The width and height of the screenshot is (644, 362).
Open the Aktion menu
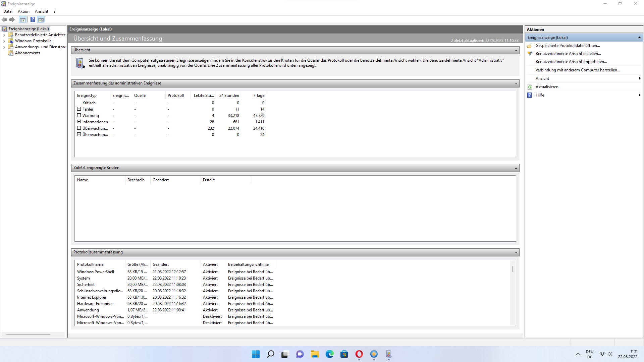tap(23, 11)
